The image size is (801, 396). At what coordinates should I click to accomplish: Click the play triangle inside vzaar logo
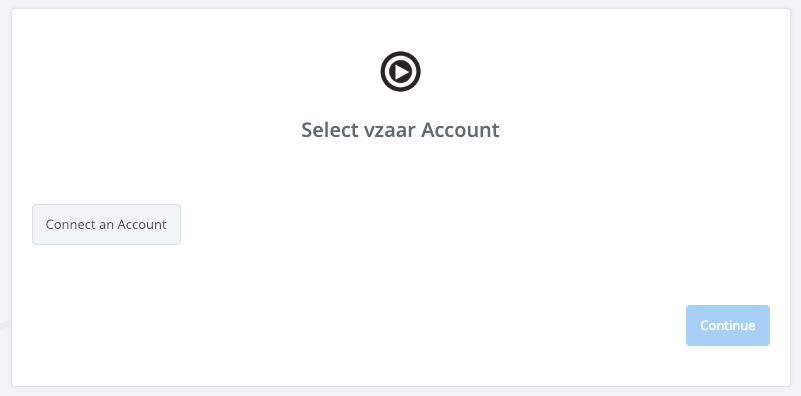(402, 72)
